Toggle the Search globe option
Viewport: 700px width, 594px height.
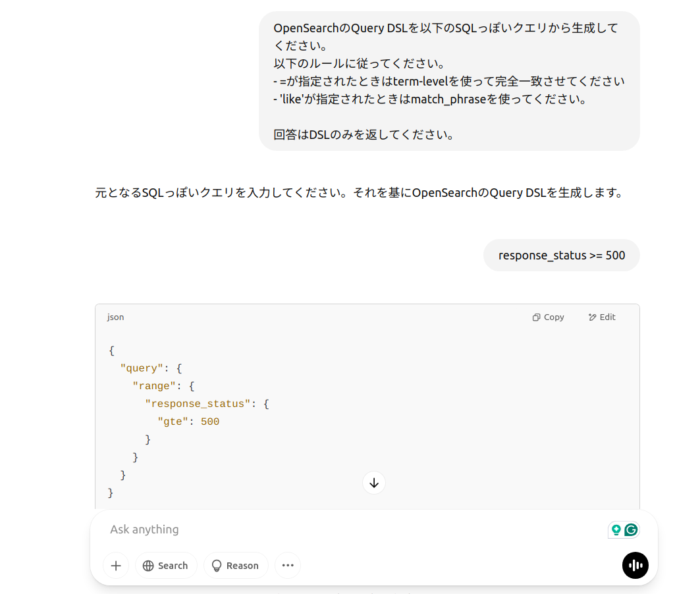tap(166, 566)
